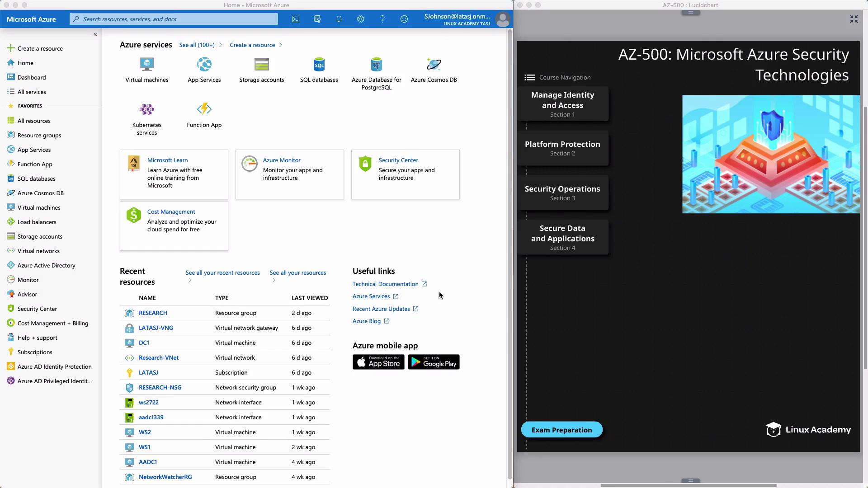Viewport: 868px width, 488px height.
Task: Open Azure Active Directory from favorites
Action: (46, 265)
